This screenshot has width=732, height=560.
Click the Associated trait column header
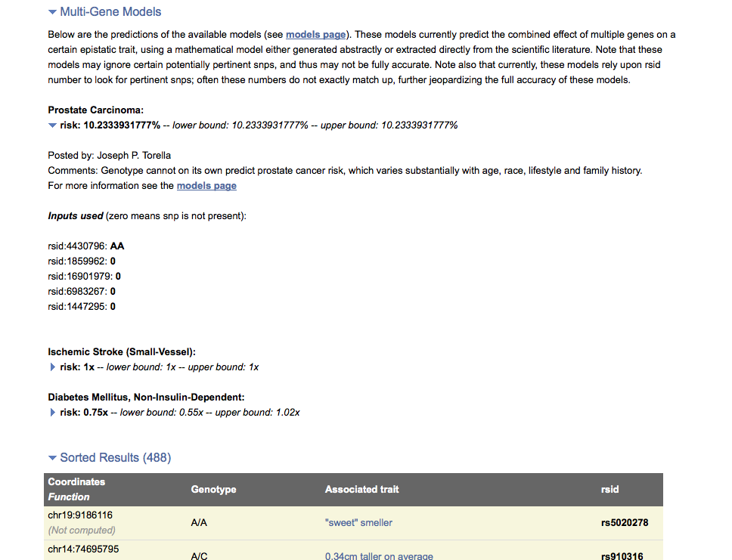361,489
